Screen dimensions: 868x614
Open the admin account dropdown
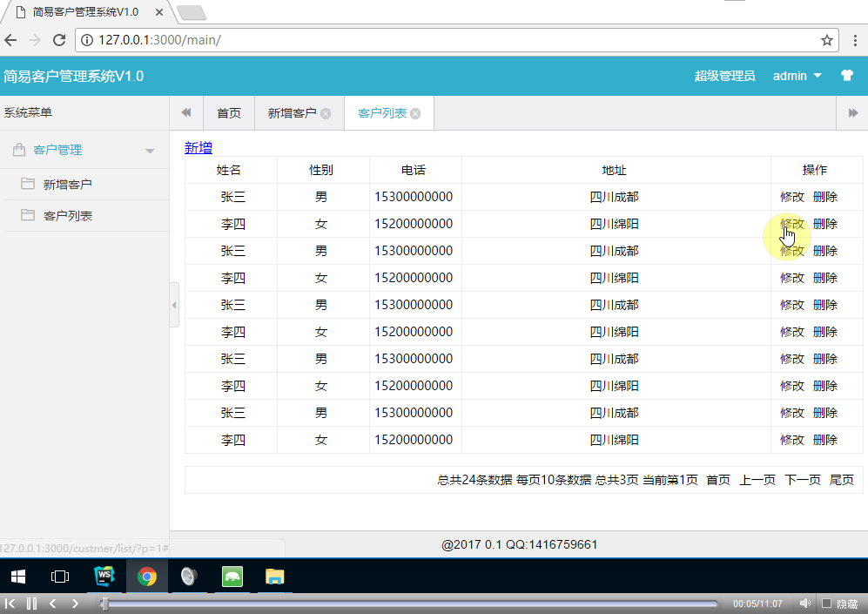click(x=797, y=76)
